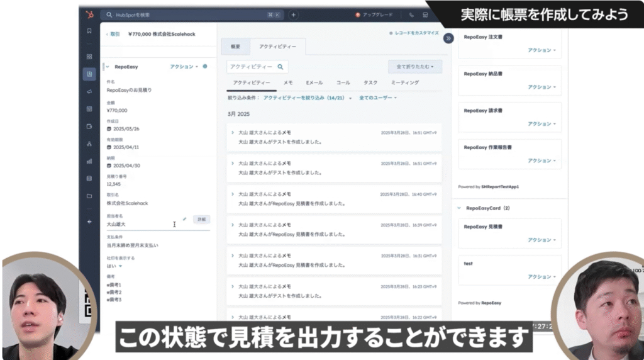
Task: Open the 社印を表示する はい dropdown
Action: 114,266
